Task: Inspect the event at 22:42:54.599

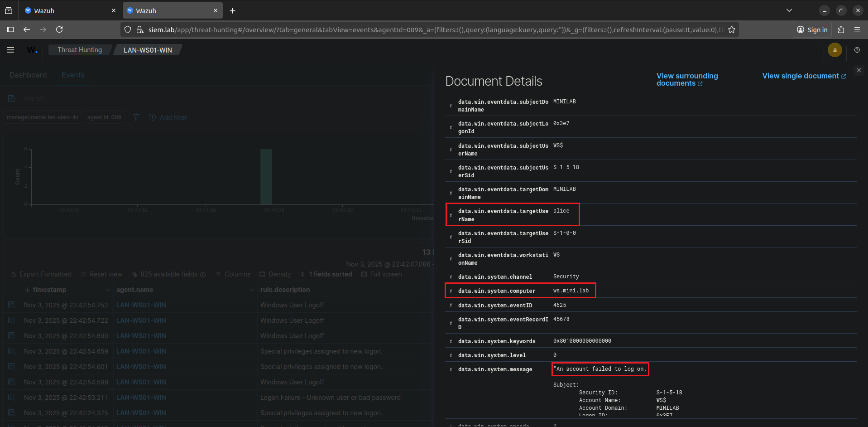Action: [12, 382]
